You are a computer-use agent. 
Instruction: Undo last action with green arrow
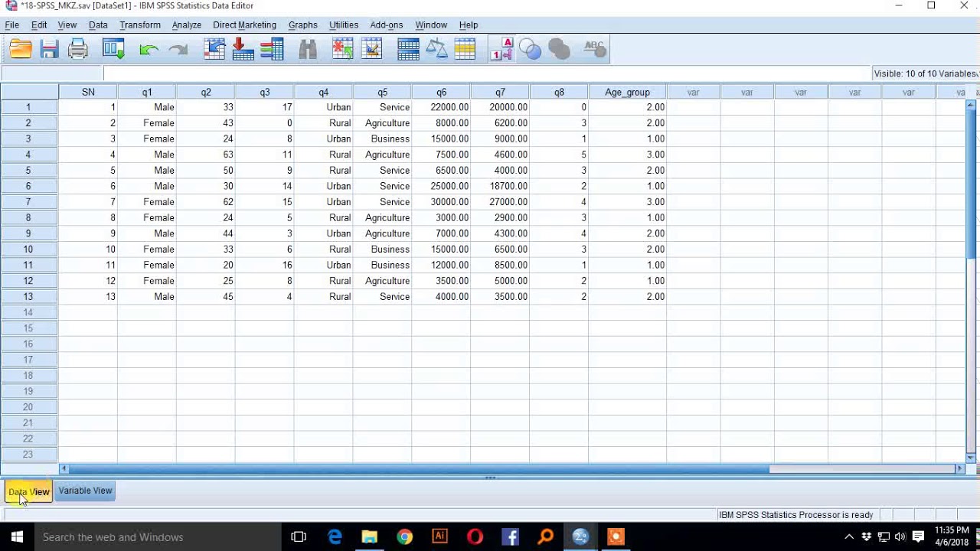point(149,50)
